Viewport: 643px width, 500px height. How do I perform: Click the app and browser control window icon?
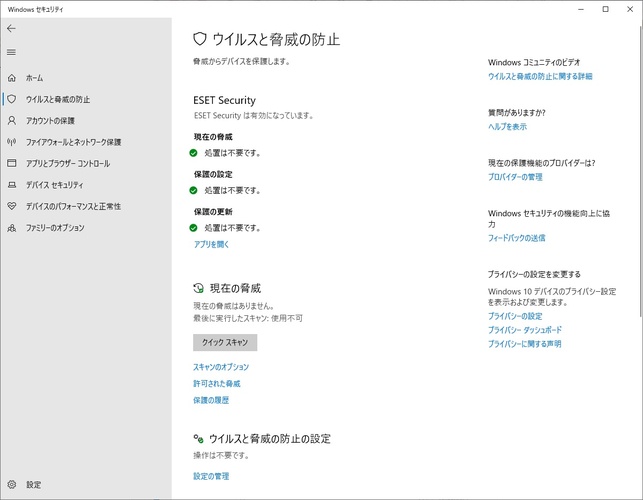(x=12, y=163)
